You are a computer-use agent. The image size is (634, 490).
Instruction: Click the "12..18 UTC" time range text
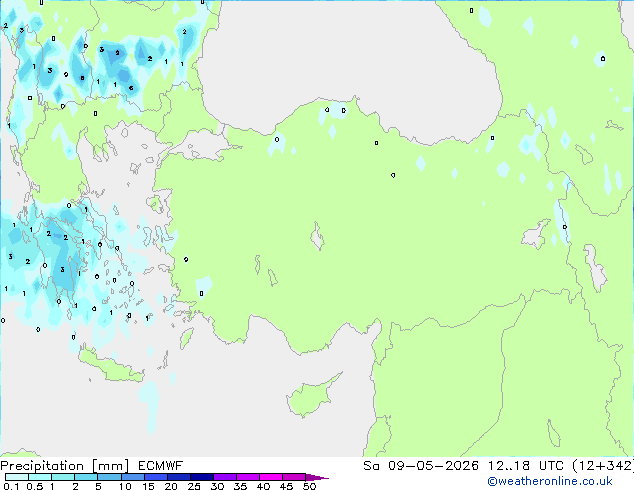pyautogui.click(x=525, y=466)
